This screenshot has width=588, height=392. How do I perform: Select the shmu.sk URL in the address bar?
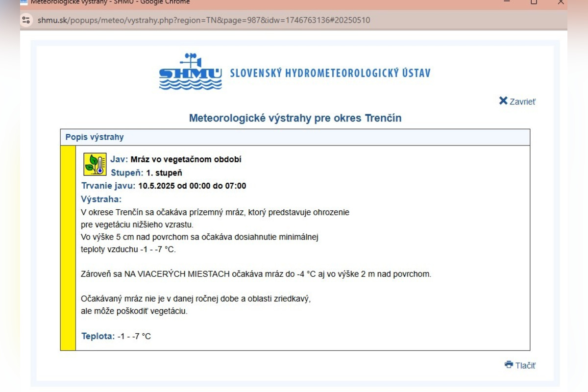coord(203,20)
